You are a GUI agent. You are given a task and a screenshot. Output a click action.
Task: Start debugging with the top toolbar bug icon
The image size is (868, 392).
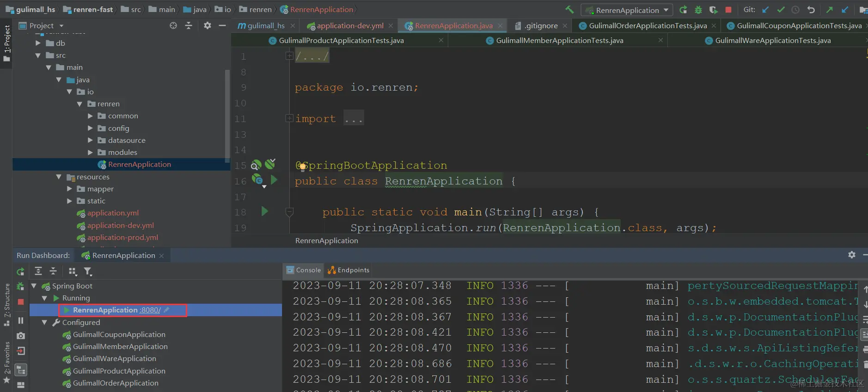point(698,10)
